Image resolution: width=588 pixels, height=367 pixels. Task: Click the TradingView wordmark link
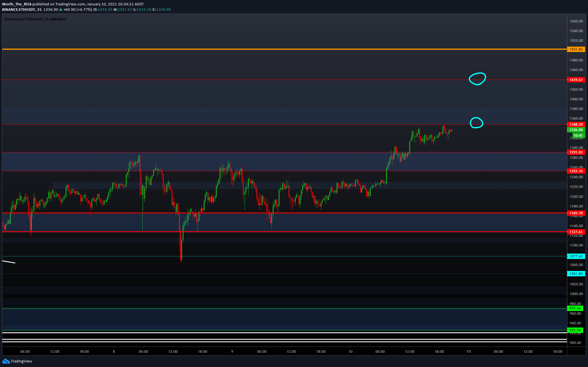[x=21, y=361]
